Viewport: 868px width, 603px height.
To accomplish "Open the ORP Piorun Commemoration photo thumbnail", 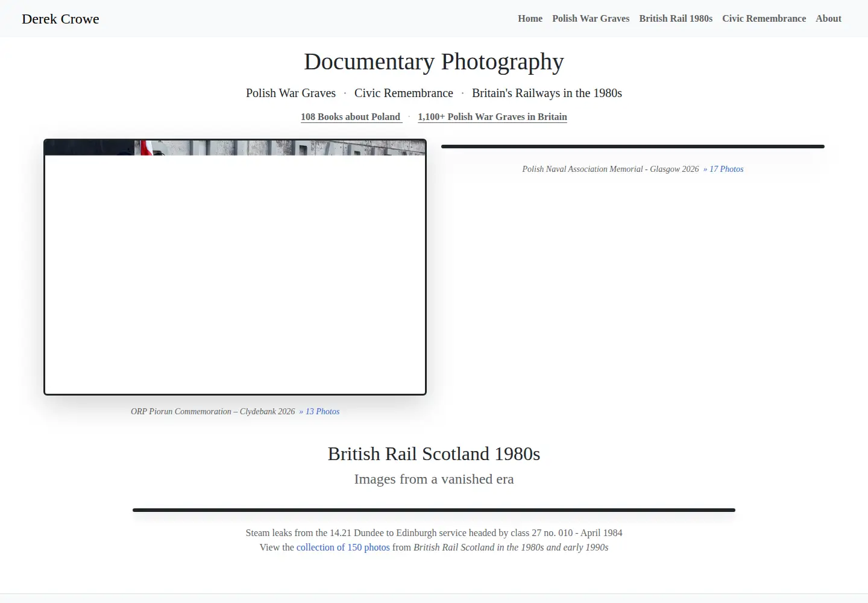I will tap(235, 267).
